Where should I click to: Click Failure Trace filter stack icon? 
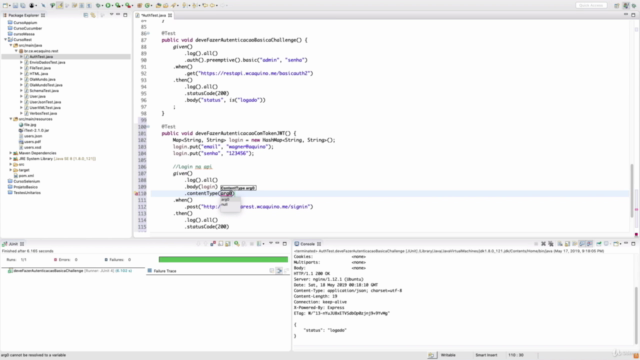279,271
